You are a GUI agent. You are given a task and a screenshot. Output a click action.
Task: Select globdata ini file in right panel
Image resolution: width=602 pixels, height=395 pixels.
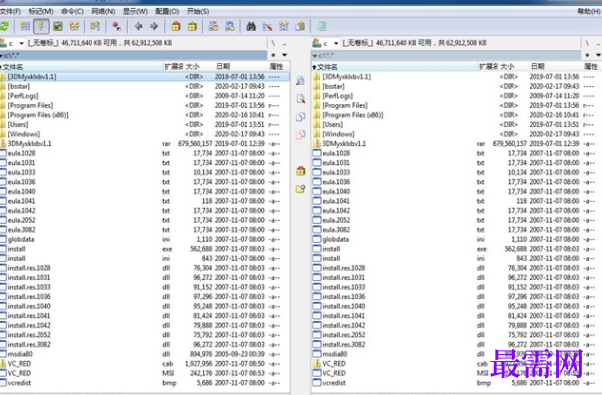point(456,239)
